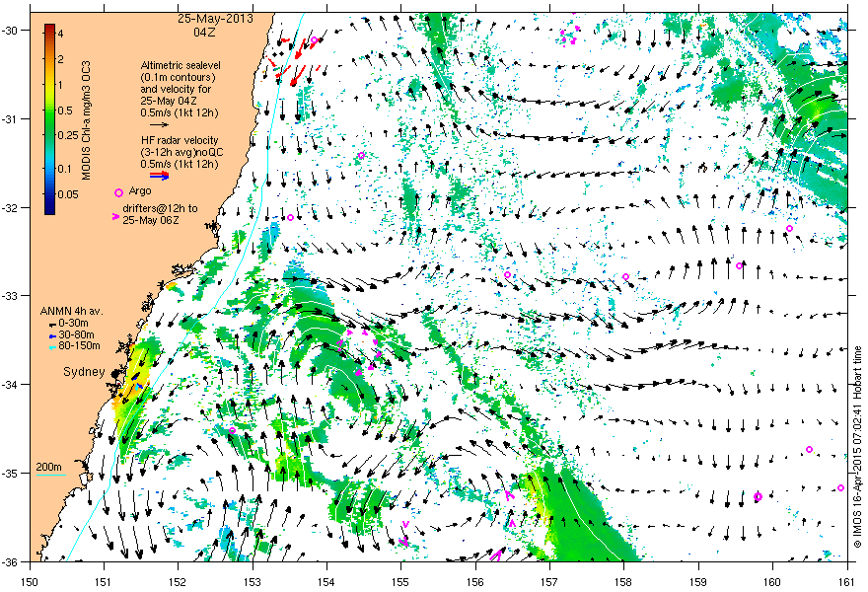The width and height of the screenshot is (868, 592).
Task: Click the '25-May 06Z' drifter date text
Action: click(x=151, y=220)
